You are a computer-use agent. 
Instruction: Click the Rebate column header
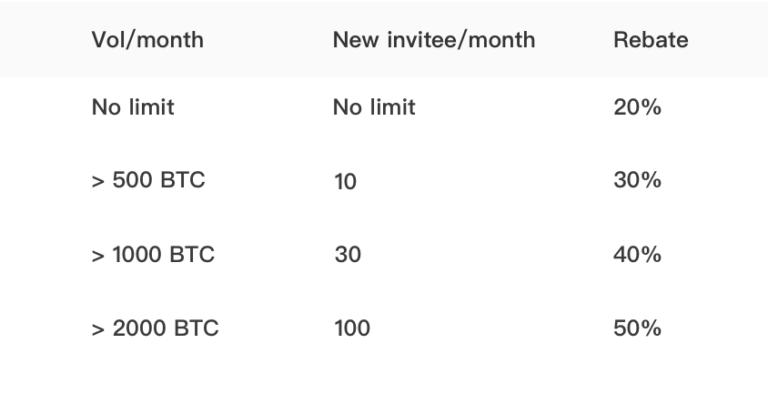pyautogui.click(x=651, y=40)
